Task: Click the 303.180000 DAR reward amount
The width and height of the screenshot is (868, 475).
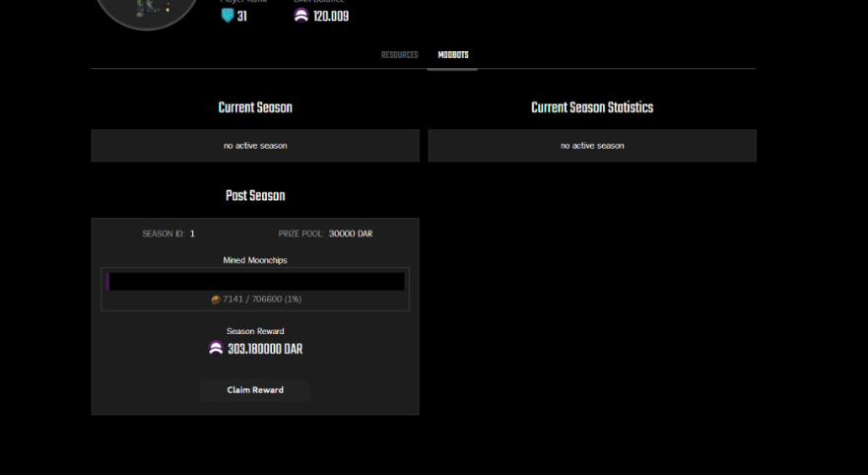Action: [x=265, y=349]
